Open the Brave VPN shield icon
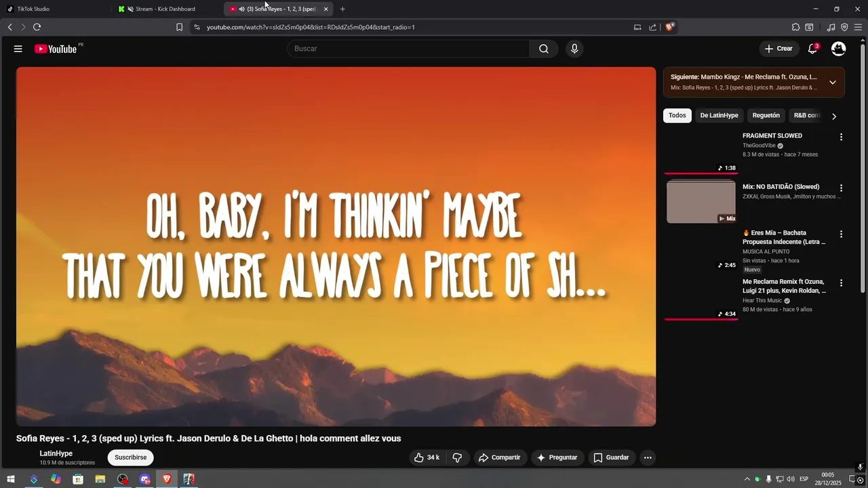The height and width of the screenshot is (488, 868). (844, 27)
